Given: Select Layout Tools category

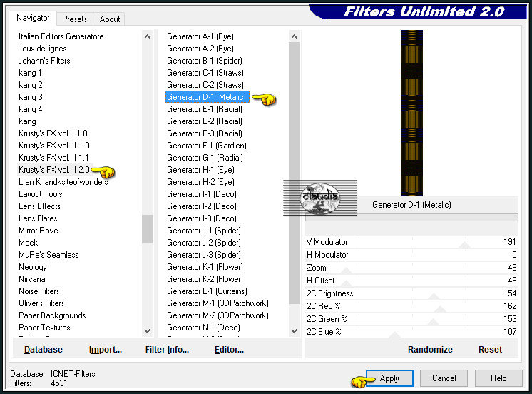Looking at the screenshot, I should pos(41,194).
